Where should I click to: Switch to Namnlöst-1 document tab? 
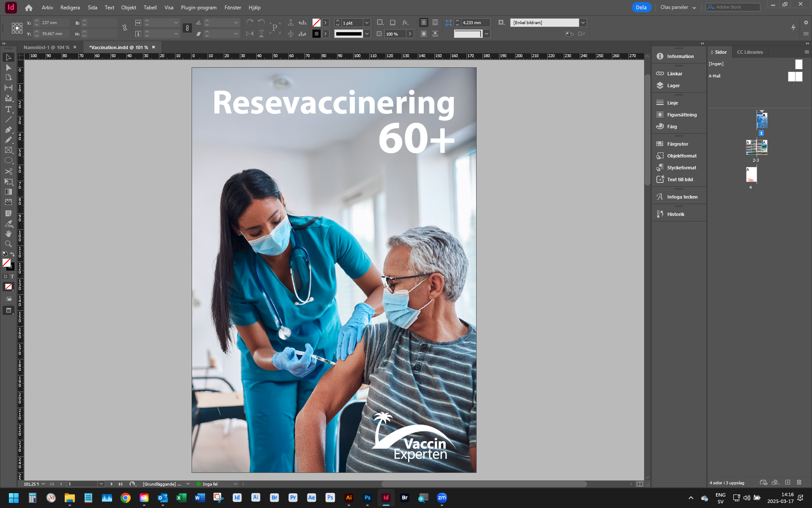[x=46, y=47]
